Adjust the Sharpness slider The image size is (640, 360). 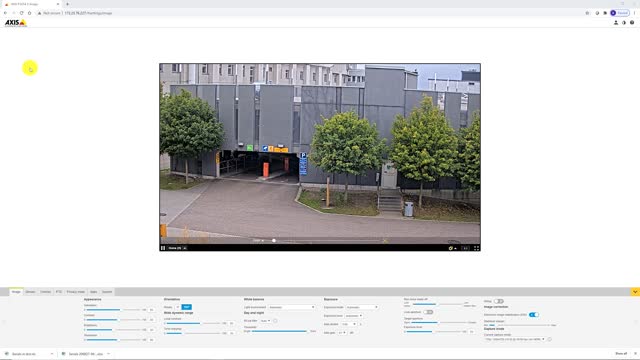[113, 340]
